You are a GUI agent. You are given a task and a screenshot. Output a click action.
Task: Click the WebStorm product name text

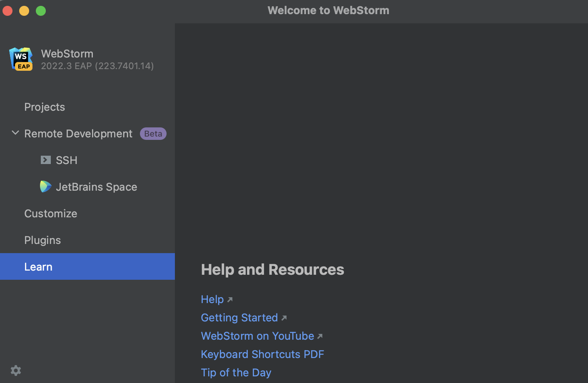[x=67, y=54]
